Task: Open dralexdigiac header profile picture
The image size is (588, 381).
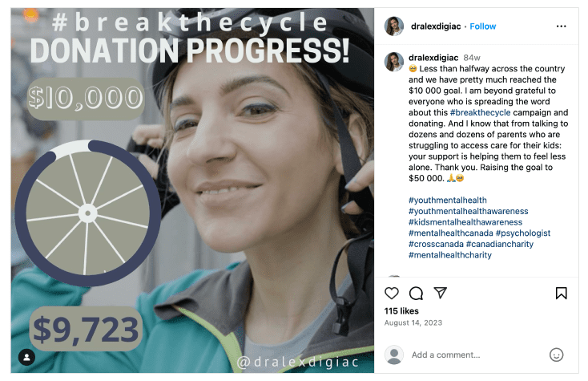Action: click(394, 26)
